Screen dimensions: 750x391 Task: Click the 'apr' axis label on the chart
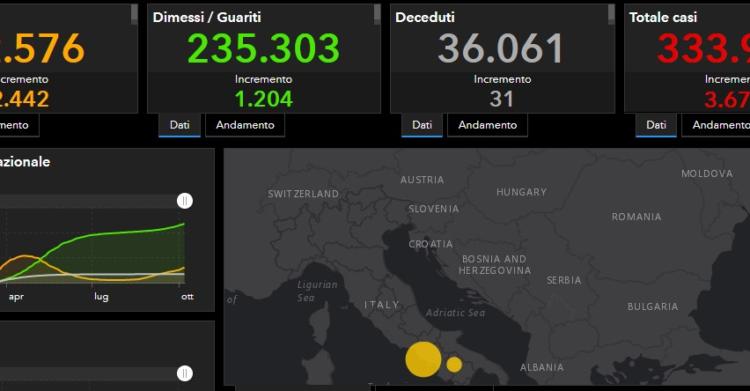click(x=16, y=297)
